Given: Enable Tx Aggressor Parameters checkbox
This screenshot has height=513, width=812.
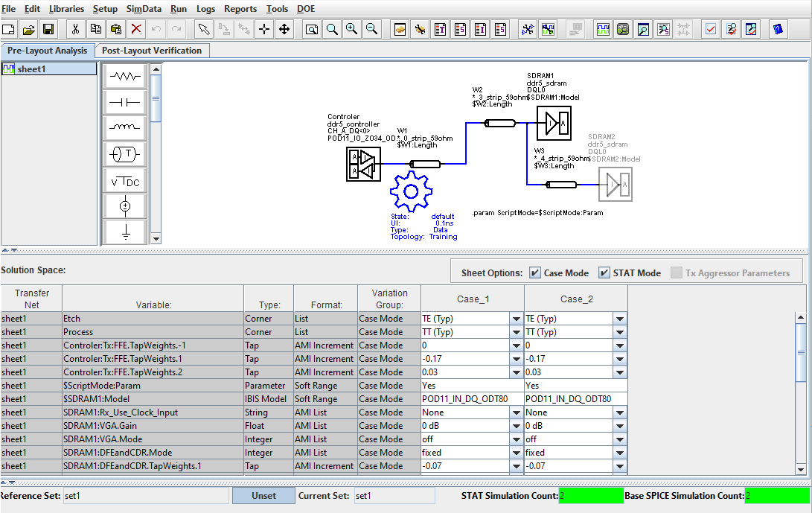Looking at the screenshot, I should (x=676, y=273).
